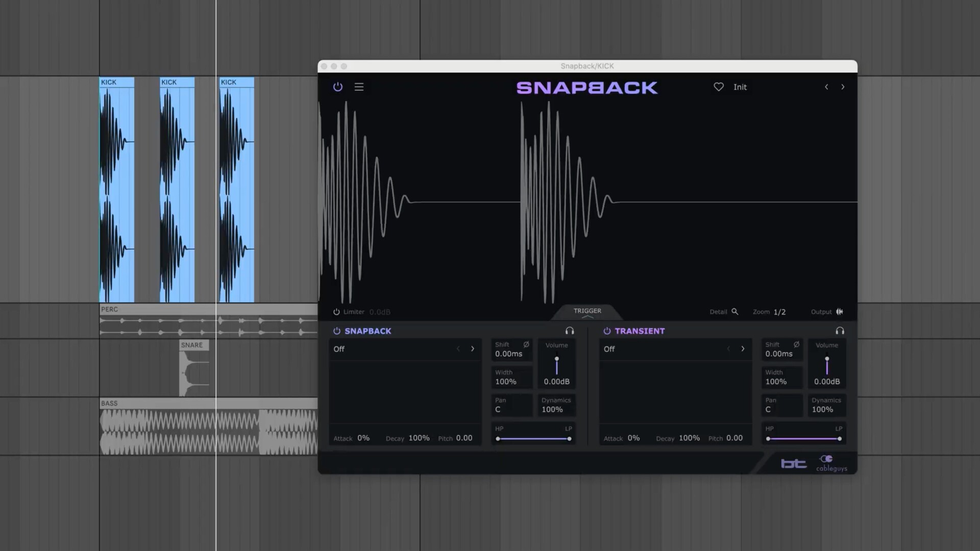The height and width of the screenshot is (551, 980).
Task: Click TRANSIENT Pitch 0.00 value
Action: [734, 438]
